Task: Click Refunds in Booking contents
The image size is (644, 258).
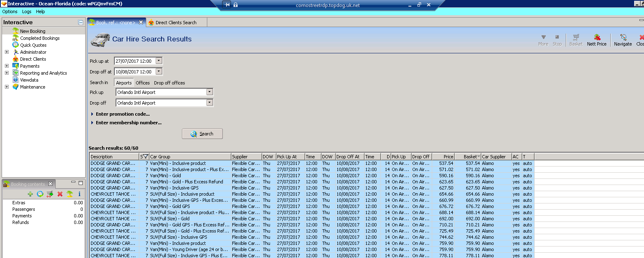Action: click(x=20, y=222)
